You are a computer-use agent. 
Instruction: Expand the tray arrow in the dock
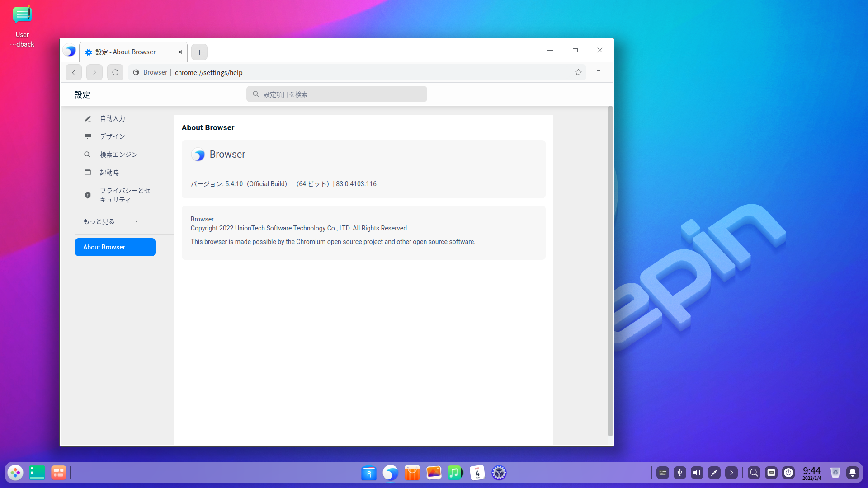[731, 473]
